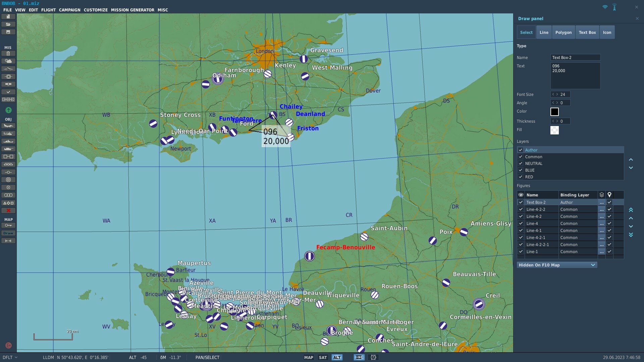Switch map view to MAP mode
644x362 pixels.
[x=309, y=358]
